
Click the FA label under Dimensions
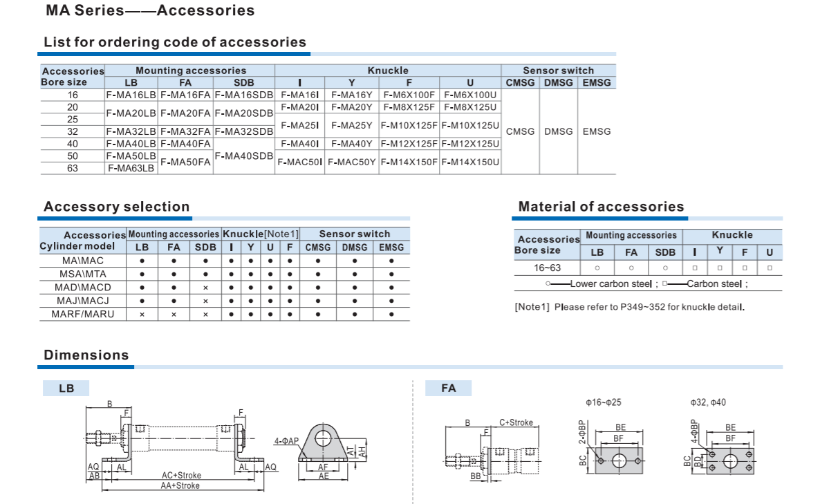[x=449, y=389]
